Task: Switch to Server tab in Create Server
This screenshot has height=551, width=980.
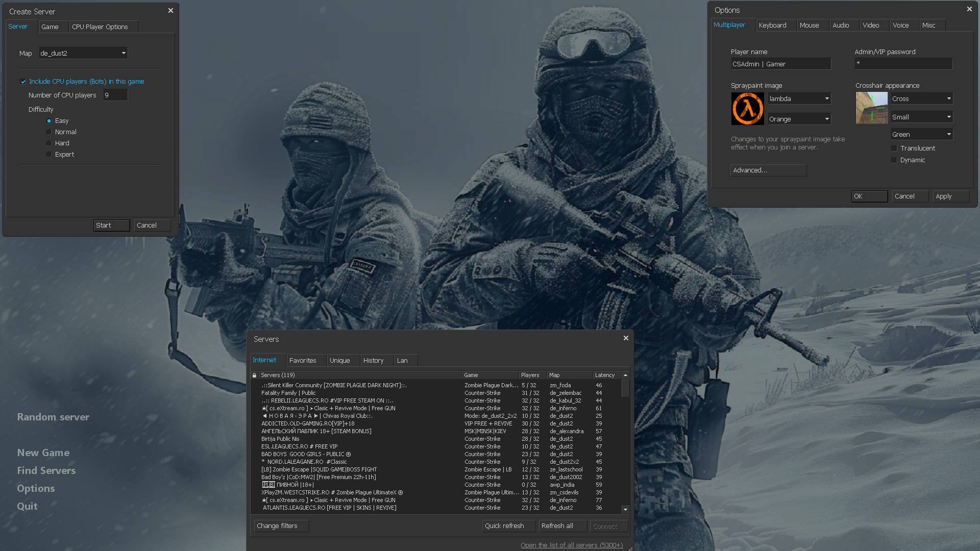Action: (x=21, y=27)
